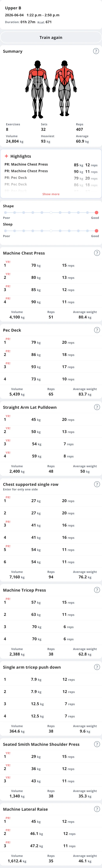Open Seated Smith Machine Shoulder Press help icon
The width and height of the screenshot is (102, 868).
97,744
